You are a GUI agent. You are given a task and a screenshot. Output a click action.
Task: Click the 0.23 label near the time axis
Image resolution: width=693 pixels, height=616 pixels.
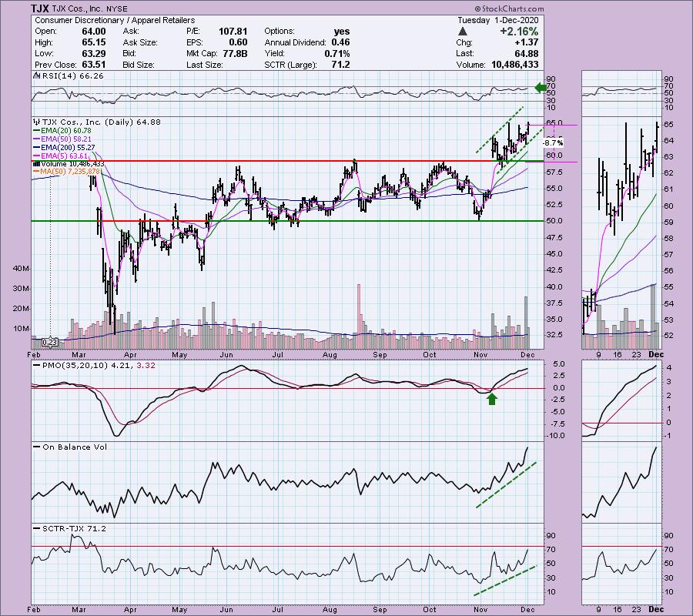click(x=50, y=342)
